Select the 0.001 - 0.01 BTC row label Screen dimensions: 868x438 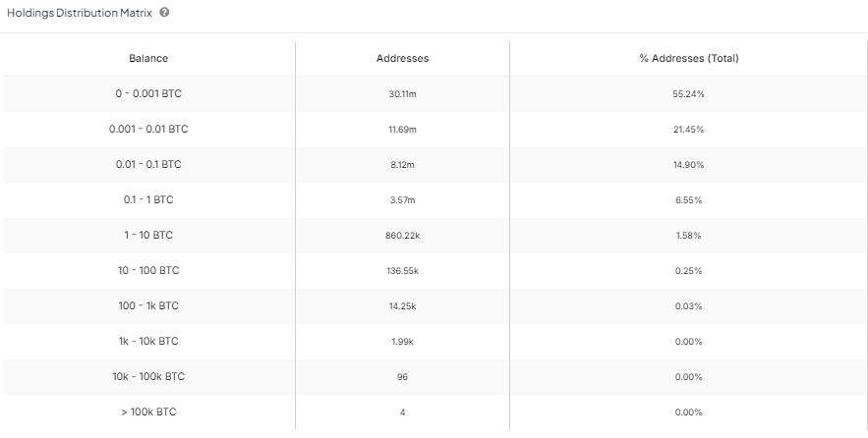tap(148, 130)
